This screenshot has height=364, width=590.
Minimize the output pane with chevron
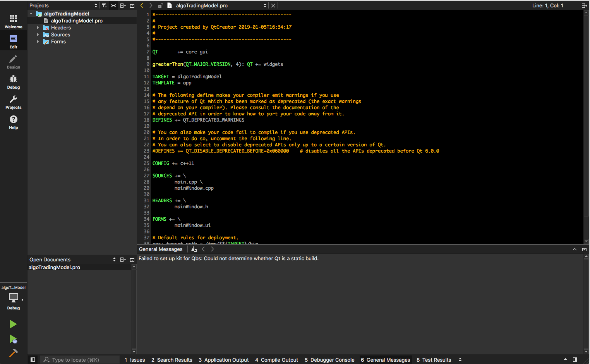[x=575, y=249]
